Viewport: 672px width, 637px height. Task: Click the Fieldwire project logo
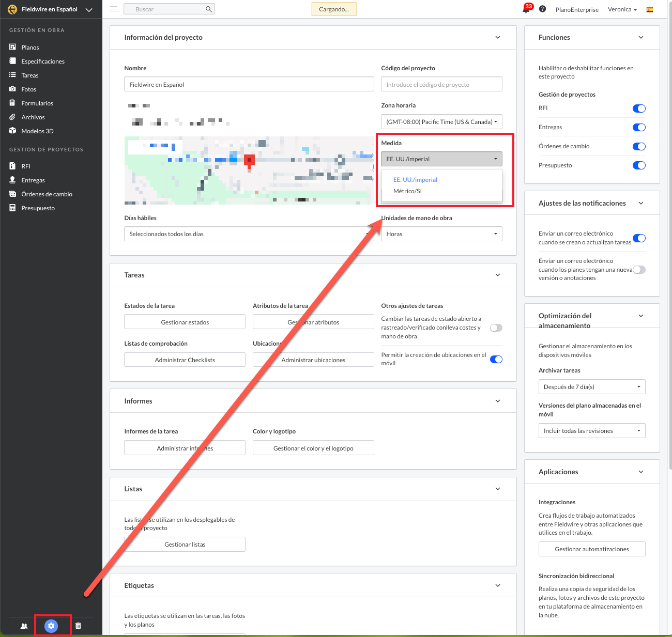(12, 9)
